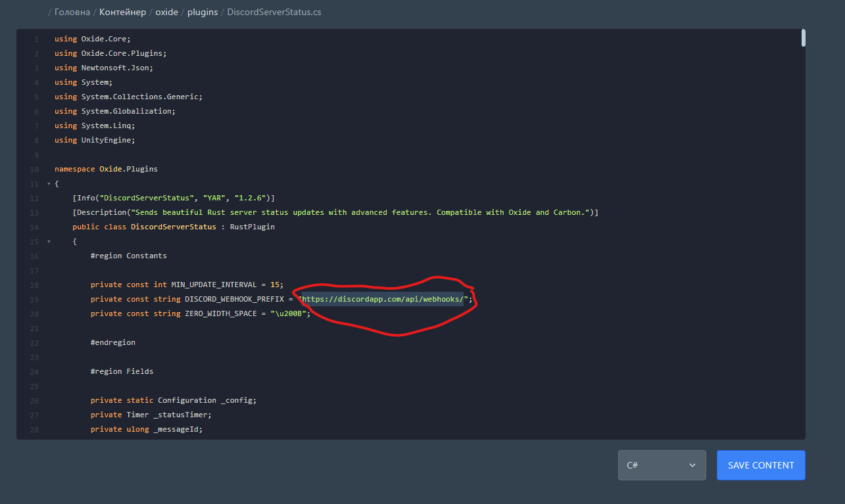Click the "#region Fields" line
Screen dimensions: 845x504
click(122, 372)
